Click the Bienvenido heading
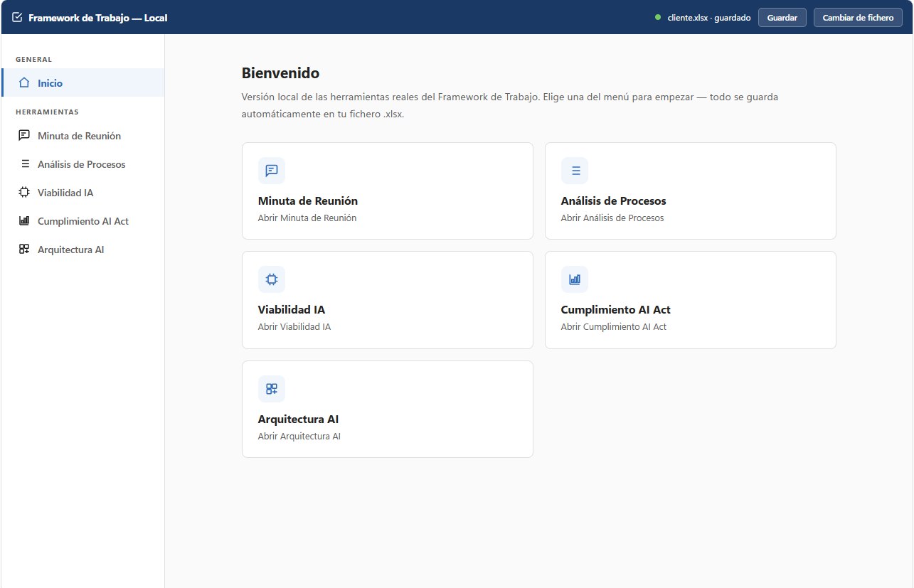Screen dimensions: 914x588 coord(281,73)
